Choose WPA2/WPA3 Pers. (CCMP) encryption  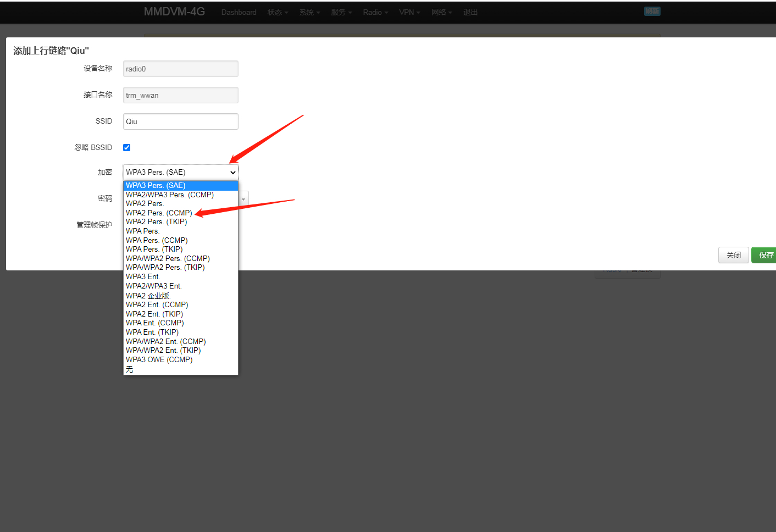169,195
